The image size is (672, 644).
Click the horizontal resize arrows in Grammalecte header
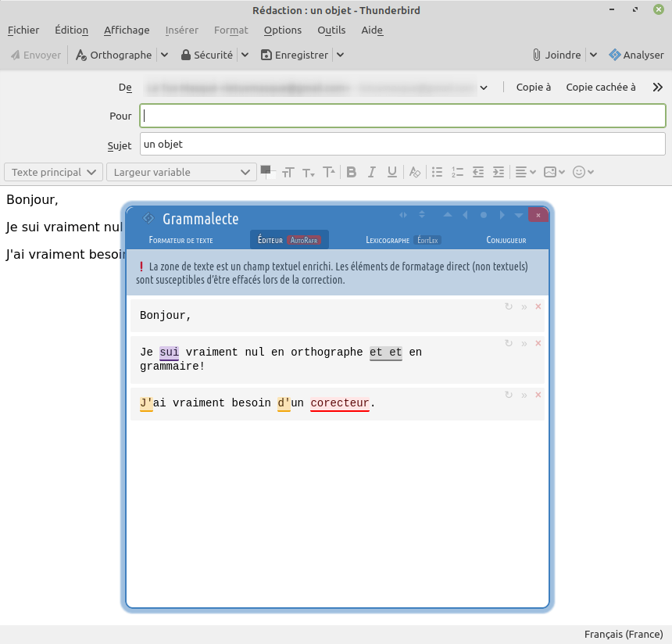[x=403, y=215]
